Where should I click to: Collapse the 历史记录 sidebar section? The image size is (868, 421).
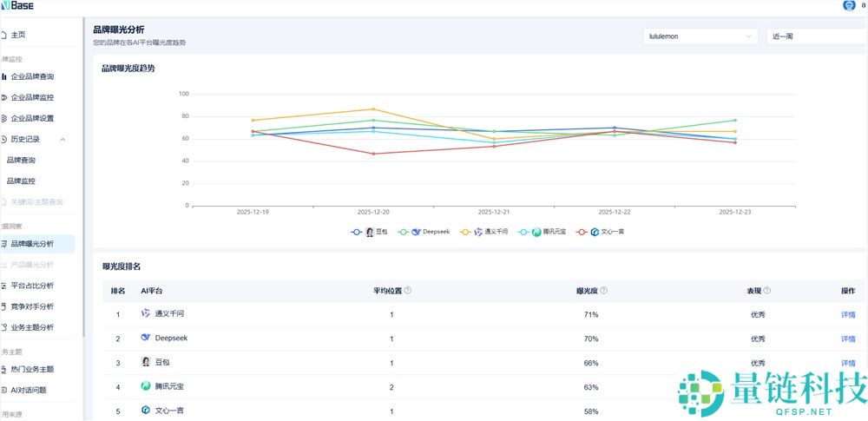tap(63, 139)
